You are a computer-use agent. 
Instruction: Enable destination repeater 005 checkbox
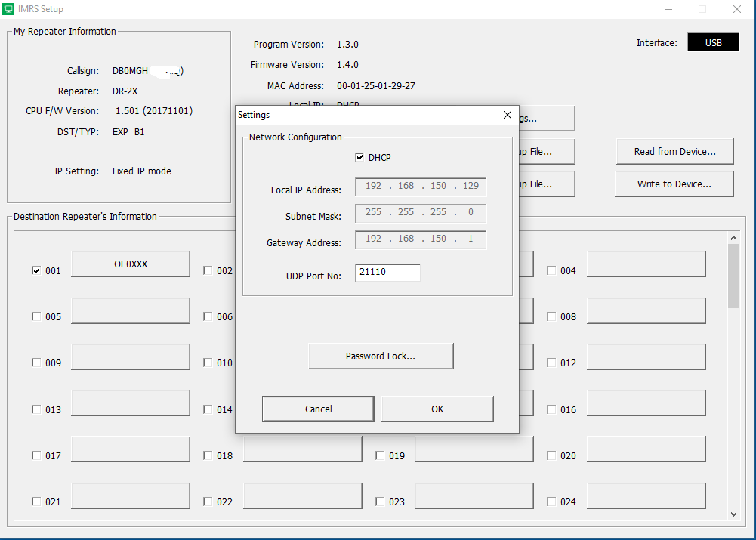[x=36, y=317]
